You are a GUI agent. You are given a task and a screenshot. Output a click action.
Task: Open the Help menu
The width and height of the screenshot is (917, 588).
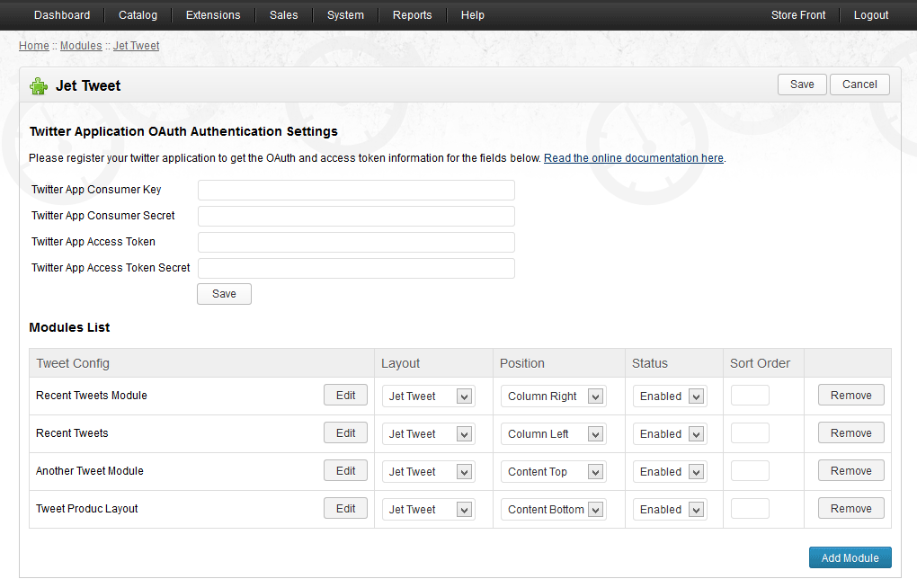click(x=473, y=15)
